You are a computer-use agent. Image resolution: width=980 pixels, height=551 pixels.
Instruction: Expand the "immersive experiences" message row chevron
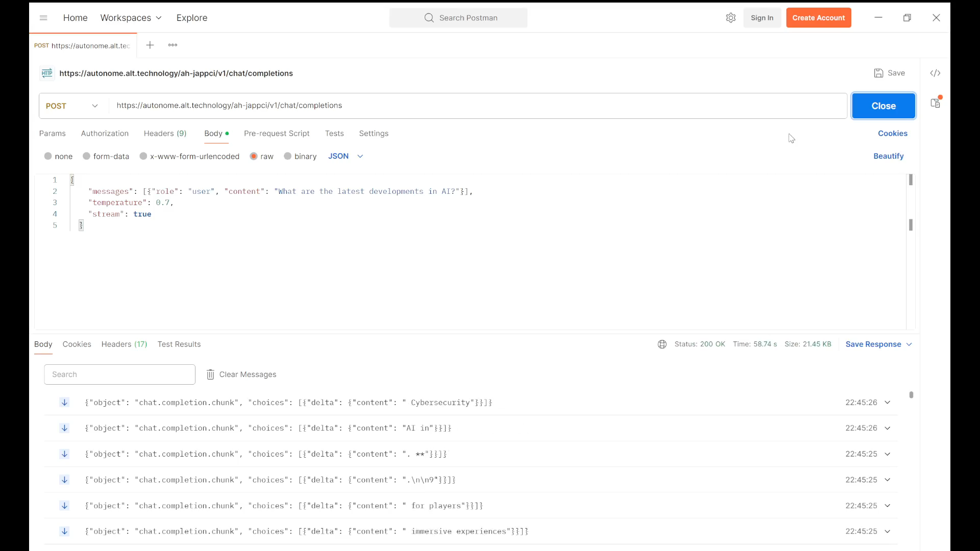pos(888,531)
